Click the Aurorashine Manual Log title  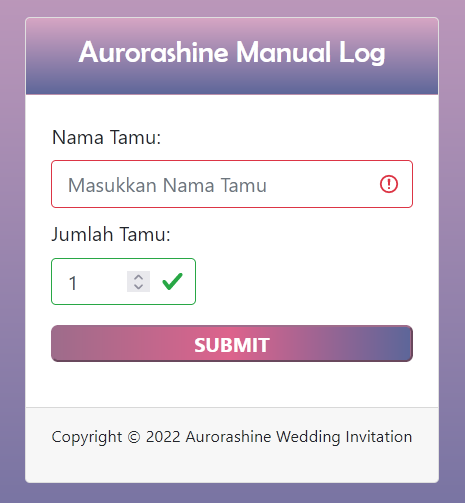tap(232, 52)
